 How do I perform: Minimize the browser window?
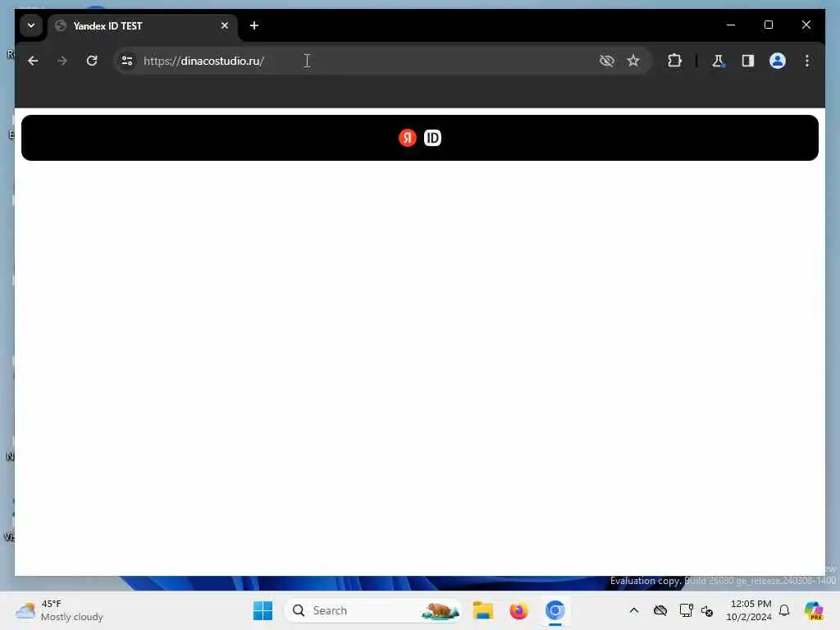point(731,25)
